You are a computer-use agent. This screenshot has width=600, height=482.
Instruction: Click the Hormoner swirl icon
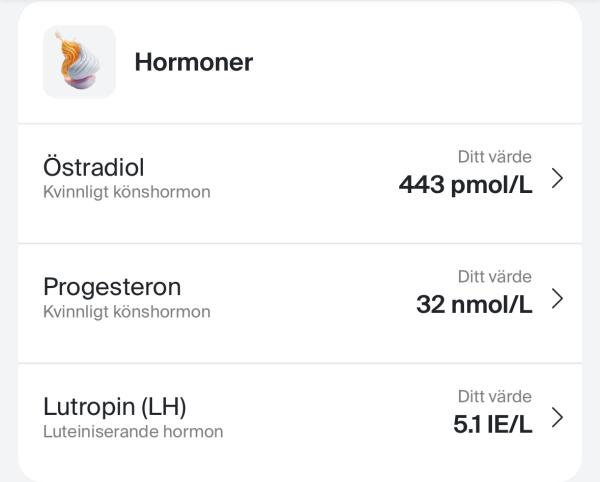coord(79,62)
